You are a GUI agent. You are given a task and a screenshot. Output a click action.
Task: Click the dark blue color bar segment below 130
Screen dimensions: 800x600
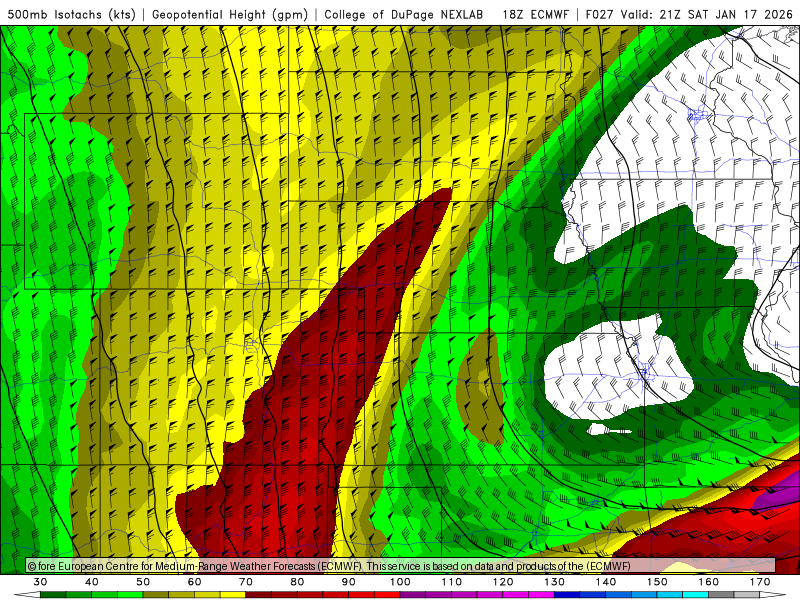(567, 595)
